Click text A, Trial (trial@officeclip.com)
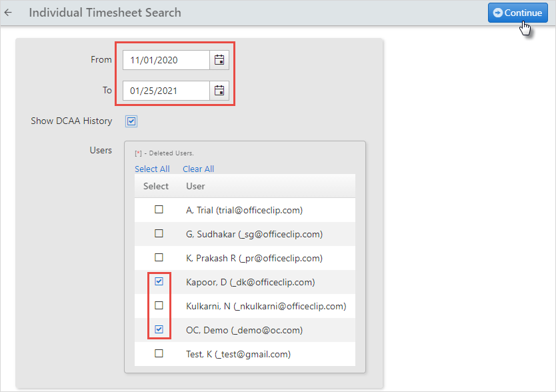The image size is (556, 392). (244, 210)
